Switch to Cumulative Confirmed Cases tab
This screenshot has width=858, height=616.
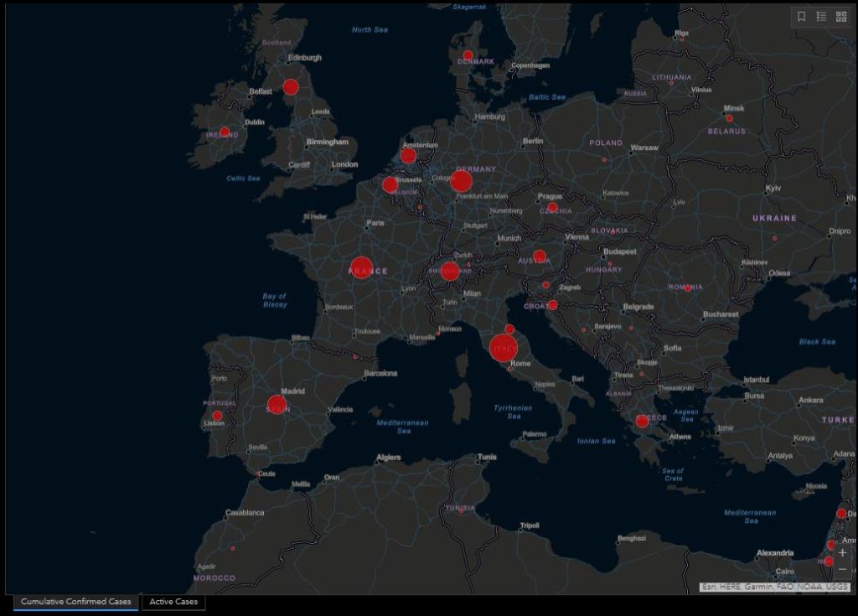point(75,602)
